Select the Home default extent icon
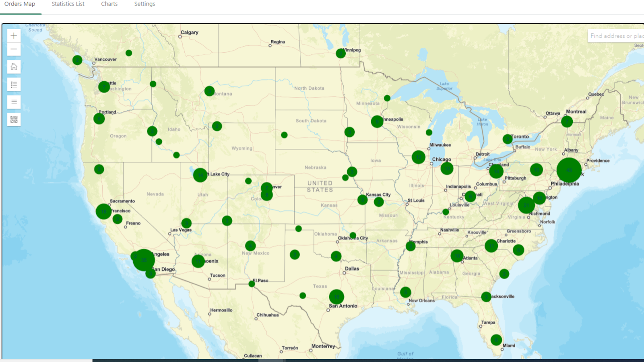644x362 pixels. pyautogui.click(x=14, y=67)
